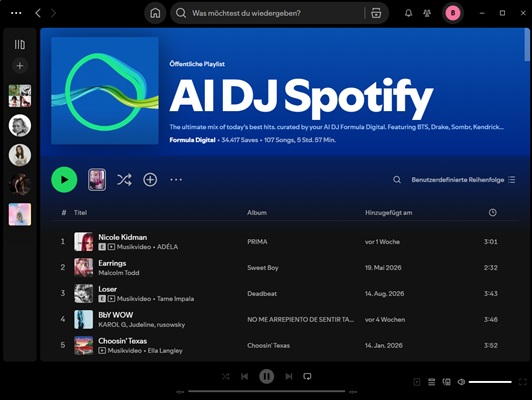Open the Sweet Boy album
532x400 pixels.
coord(263,267)
